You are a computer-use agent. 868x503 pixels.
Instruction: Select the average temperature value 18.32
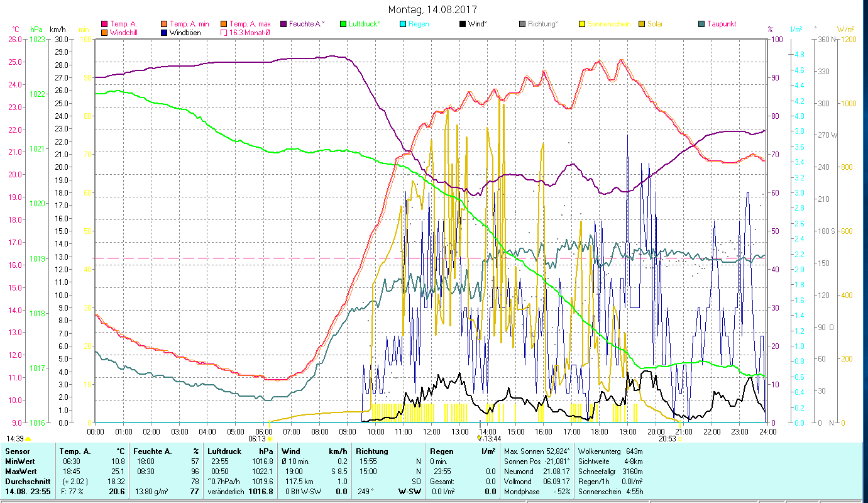[116, 482]
